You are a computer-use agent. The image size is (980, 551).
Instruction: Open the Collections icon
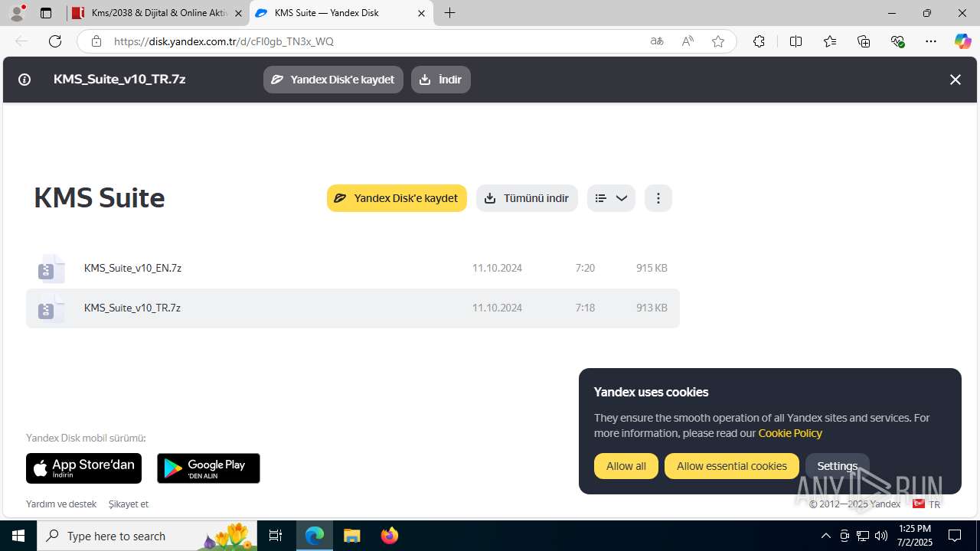pos(864,41)
